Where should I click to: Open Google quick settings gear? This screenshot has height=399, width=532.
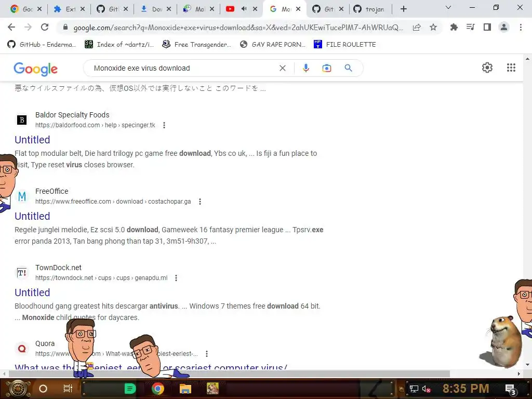point(487,68)
